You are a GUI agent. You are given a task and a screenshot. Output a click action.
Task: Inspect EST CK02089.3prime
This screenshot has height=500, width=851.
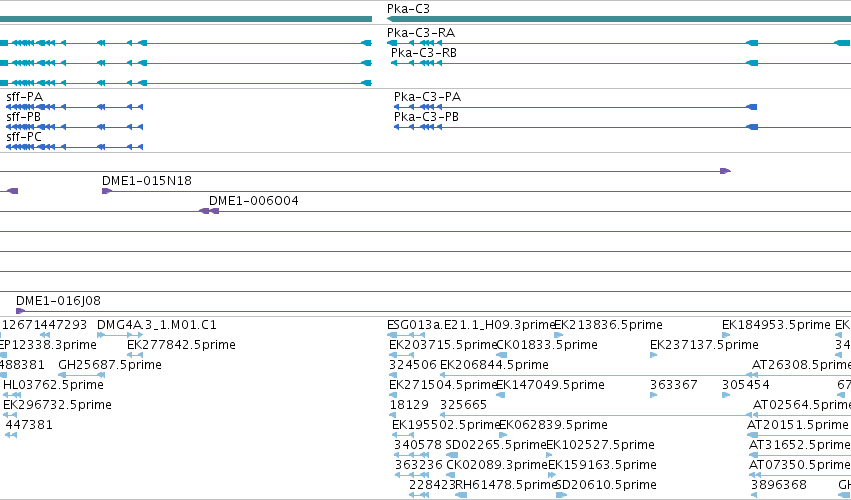[x=497, y=465]
